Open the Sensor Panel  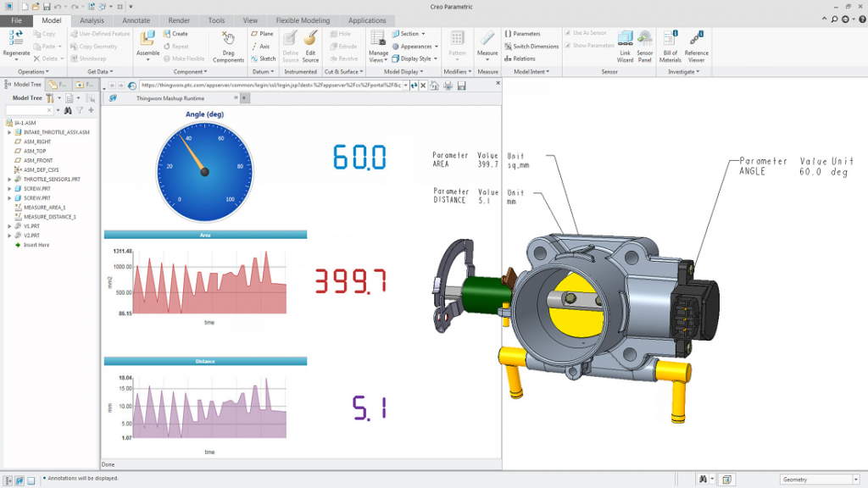644,46
